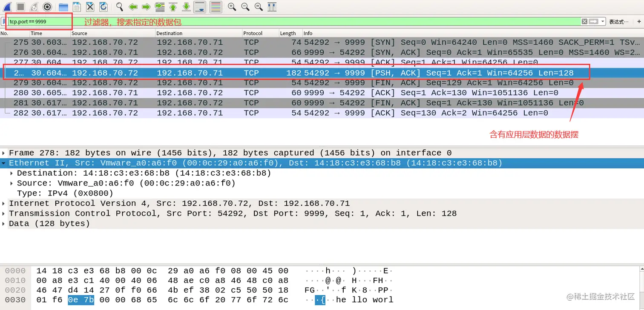644x310 pixels.
Task: Expand Transmission Control Protocol node
Action: 4,213
